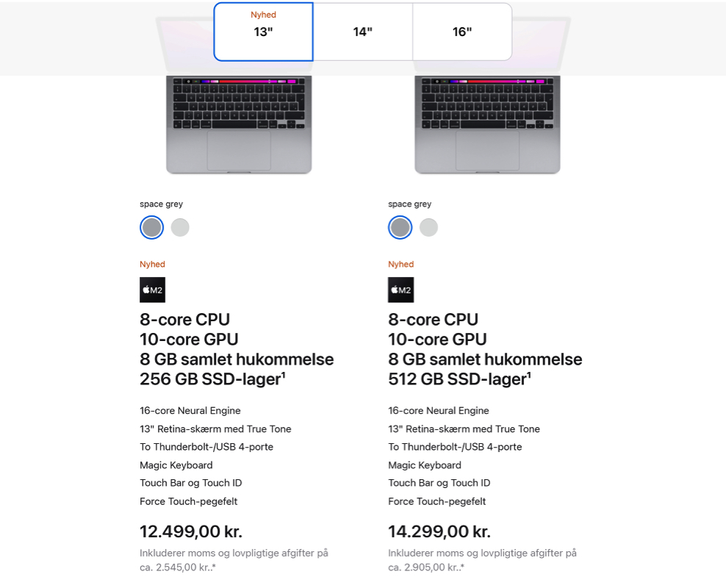Click the 256 GB SSD-lager heading
726x588 pixels.
pos(212,379)
